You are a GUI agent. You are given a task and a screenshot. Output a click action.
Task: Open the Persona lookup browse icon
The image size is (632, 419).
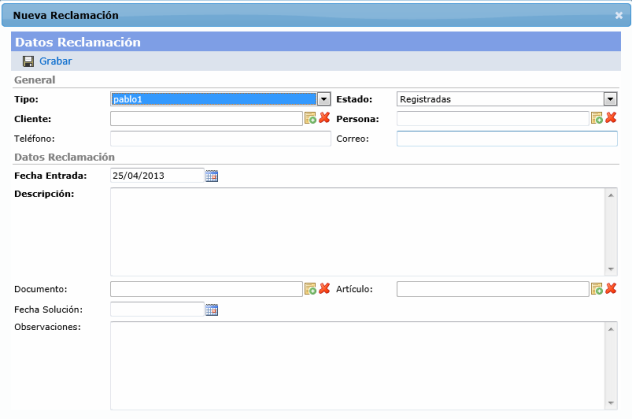click(x=597, y=118)
